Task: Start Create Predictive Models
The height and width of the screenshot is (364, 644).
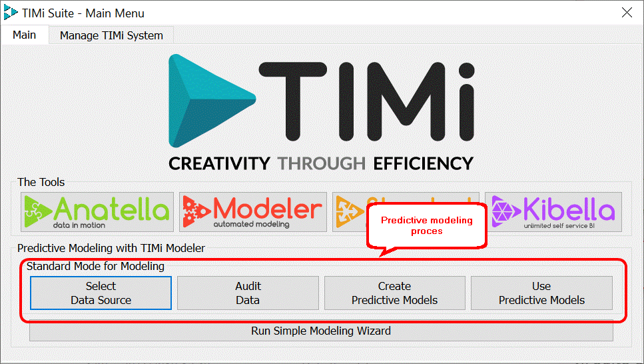Action: click(x=395, y=293)
